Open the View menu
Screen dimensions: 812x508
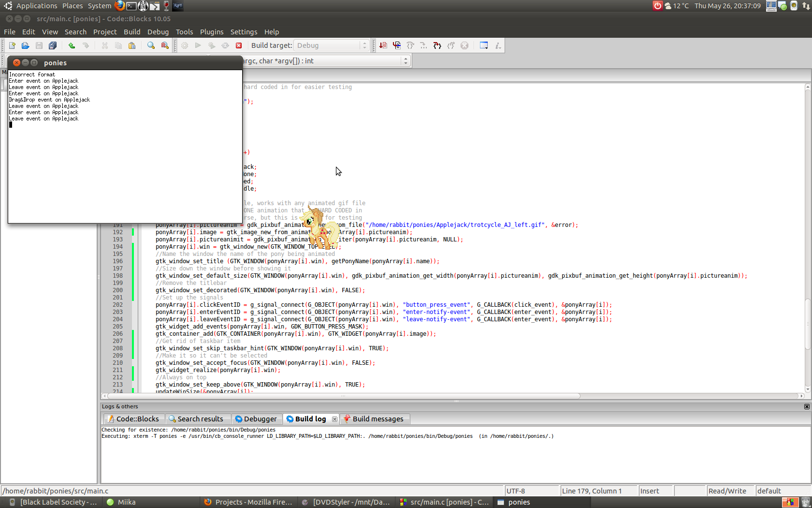[x=50, y=32]
